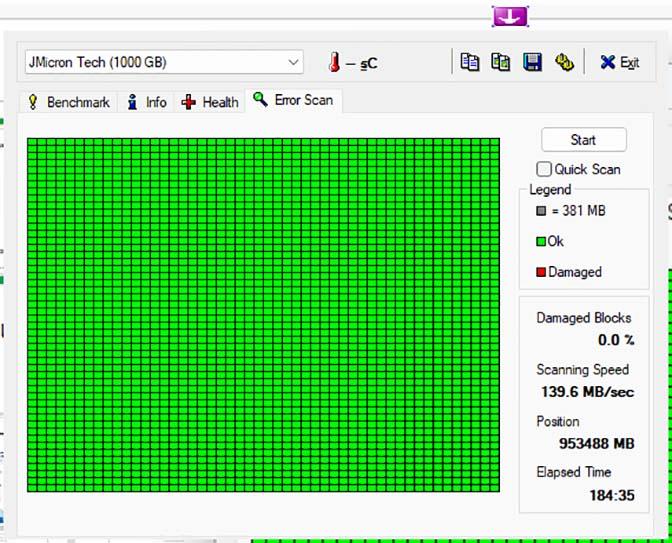Copy text to clipboard icon

470,63
